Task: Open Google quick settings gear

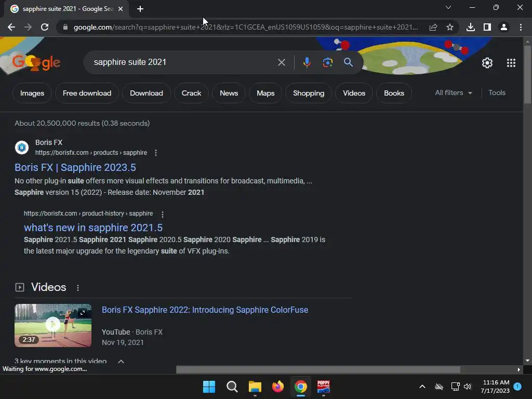Action: pyautogui.click(x=487, y=63)
